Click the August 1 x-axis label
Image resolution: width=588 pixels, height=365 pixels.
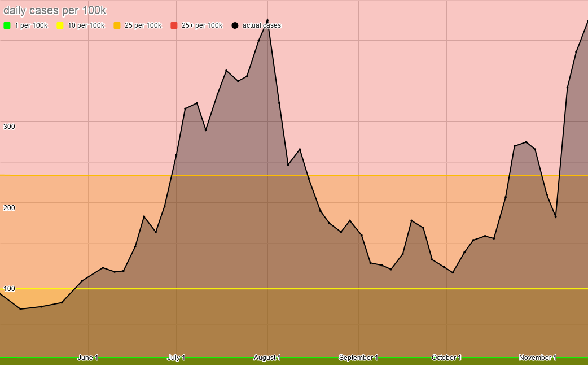(267, 358)
